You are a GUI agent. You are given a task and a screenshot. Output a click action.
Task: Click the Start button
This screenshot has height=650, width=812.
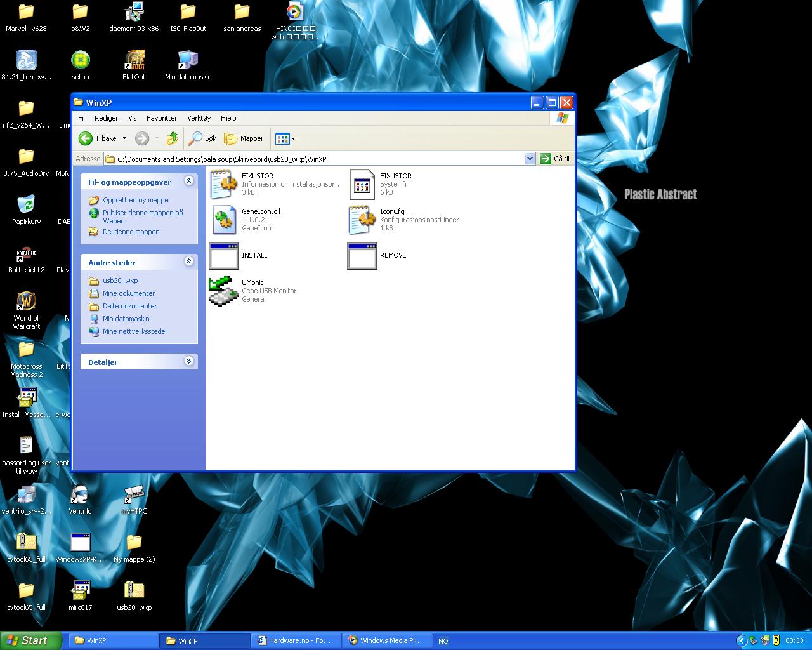point(31,640)
